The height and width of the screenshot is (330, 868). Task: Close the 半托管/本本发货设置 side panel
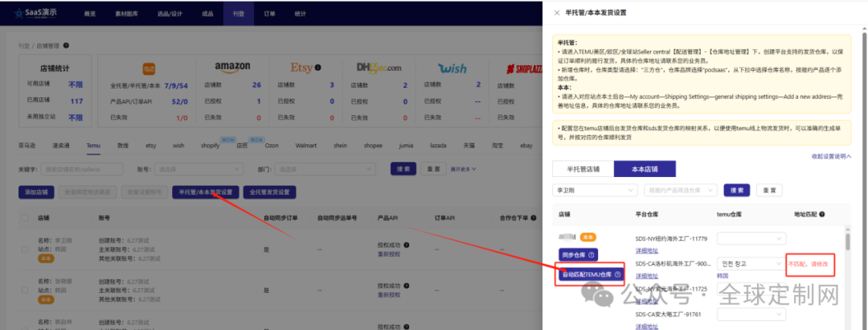pyautogui.click(x=557, y=13)
